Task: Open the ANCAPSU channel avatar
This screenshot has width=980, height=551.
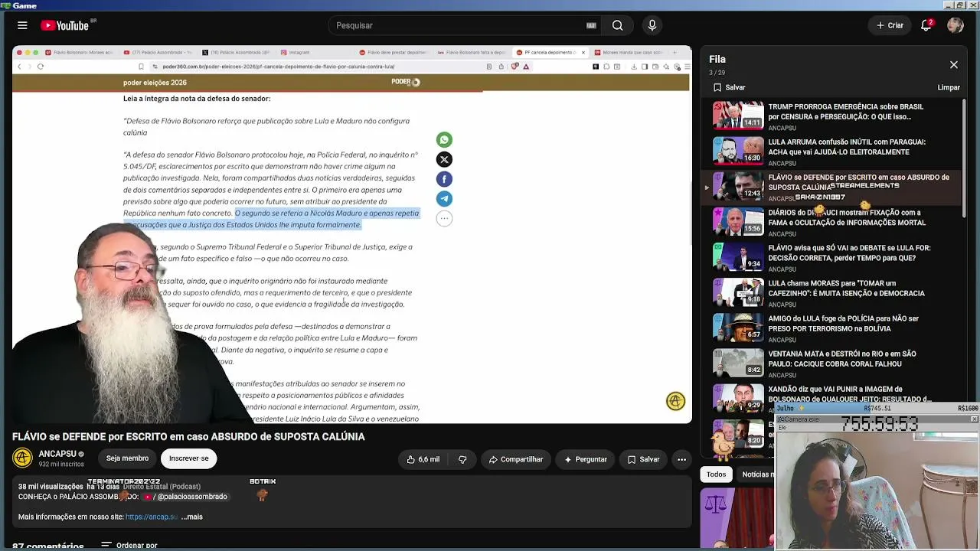Action: click(22, 458)
